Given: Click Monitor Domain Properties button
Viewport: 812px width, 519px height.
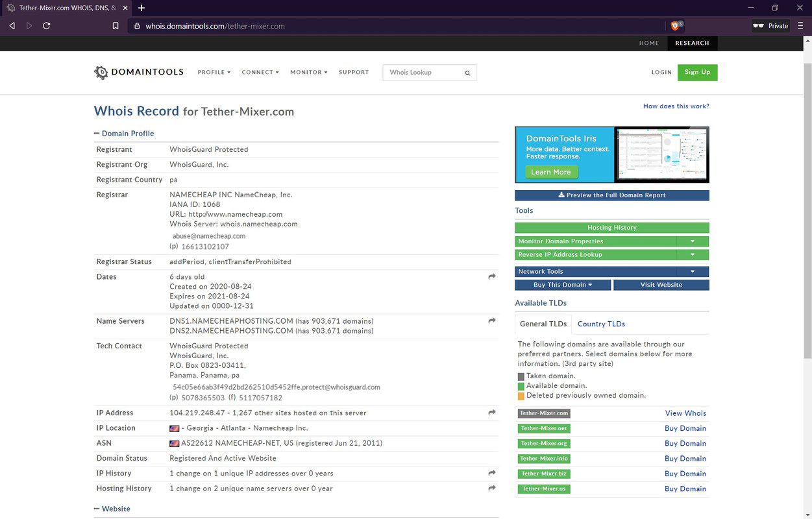Looking at the screenshot, I should coord(595,241).
